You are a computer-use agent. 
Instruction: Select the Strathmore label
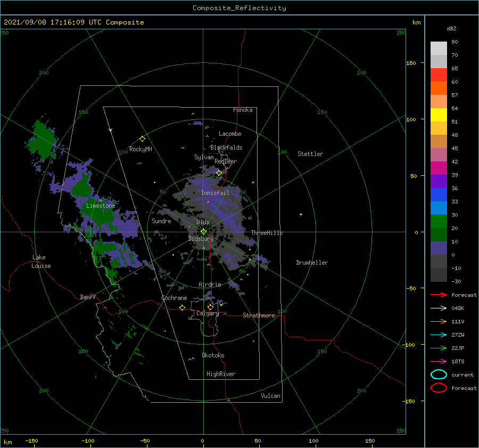[259, 315]
